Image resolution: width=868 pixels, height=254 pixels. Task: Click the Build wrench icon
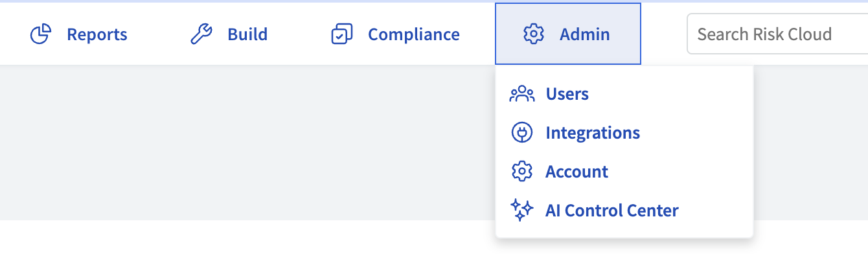[x=201, y=34]
